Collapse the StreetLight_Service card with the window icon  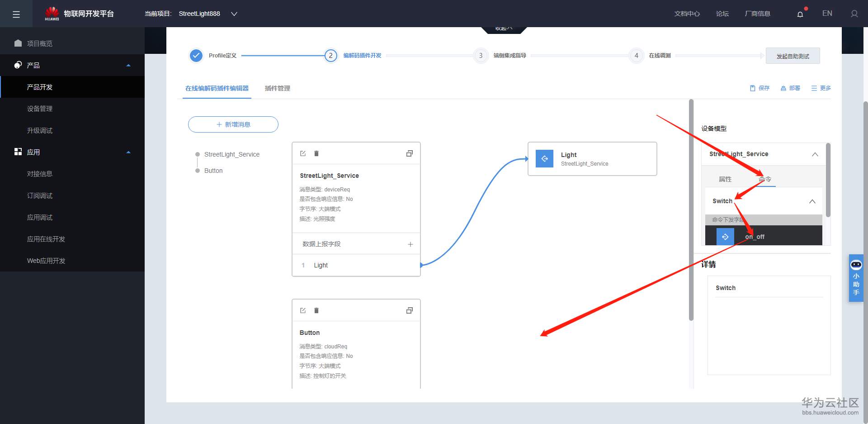[x=410, y=153]
